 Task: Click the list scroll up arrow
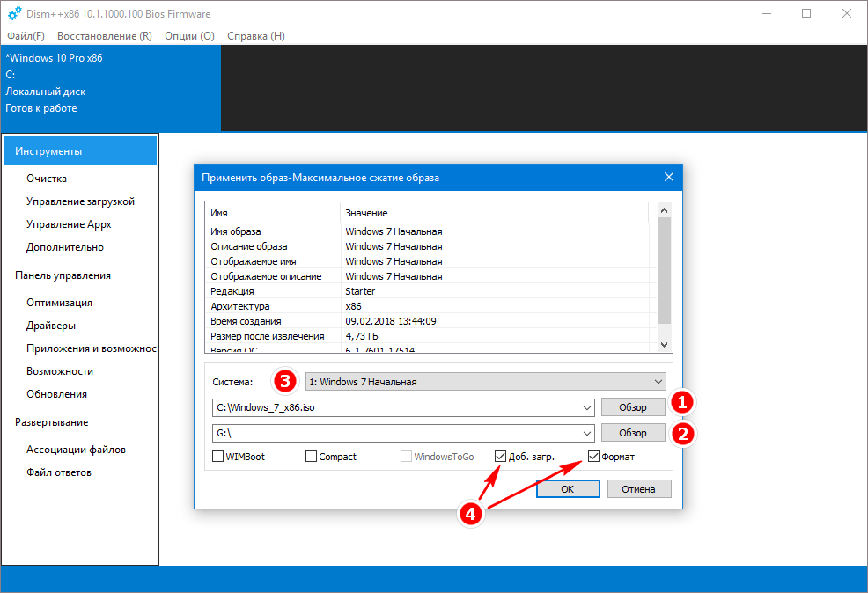click(x=665, y=210)
